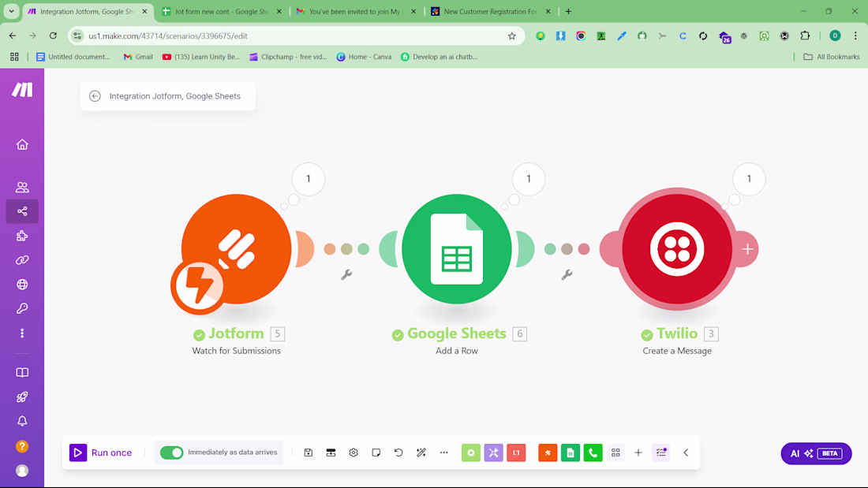Screen dimensions: 868x488
Task: Toggle Auto-align modules icon in toolbar
Action: click(x=331, y=453)
